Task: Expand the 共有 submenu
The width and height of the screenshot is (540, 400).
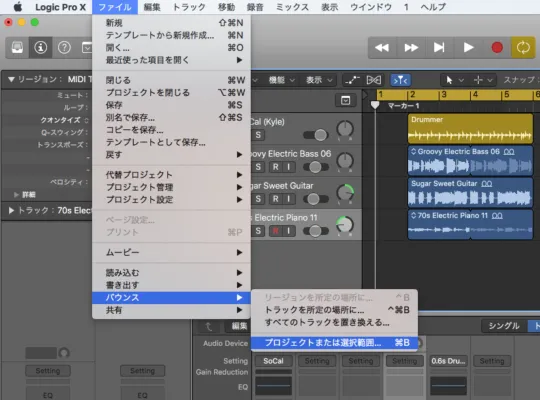Action: pyautogui.click(x=171, y=310)
